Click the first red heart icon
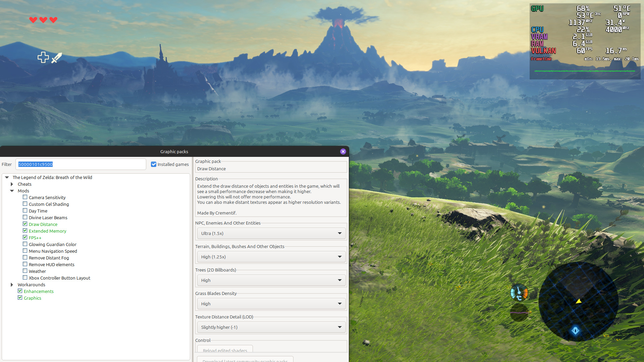The image size is (644, 362). click(33, 20)
